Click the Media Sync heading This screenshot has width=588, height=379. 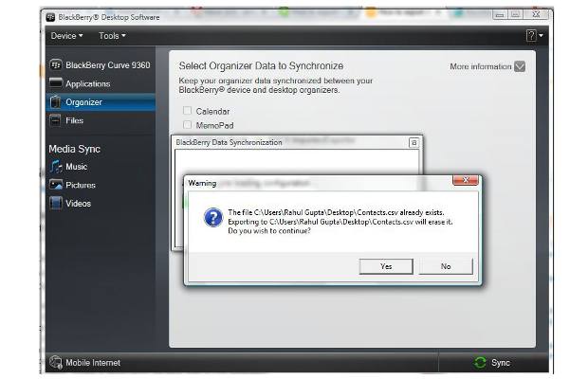pyautogui.click(x=74, y=149)
